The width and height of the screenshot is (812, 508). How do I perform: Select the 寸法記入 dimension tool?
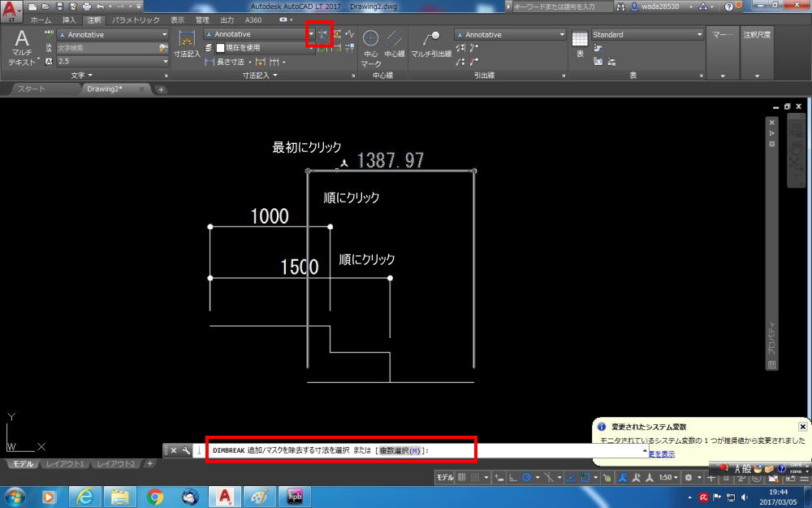[x=187, y=44]
